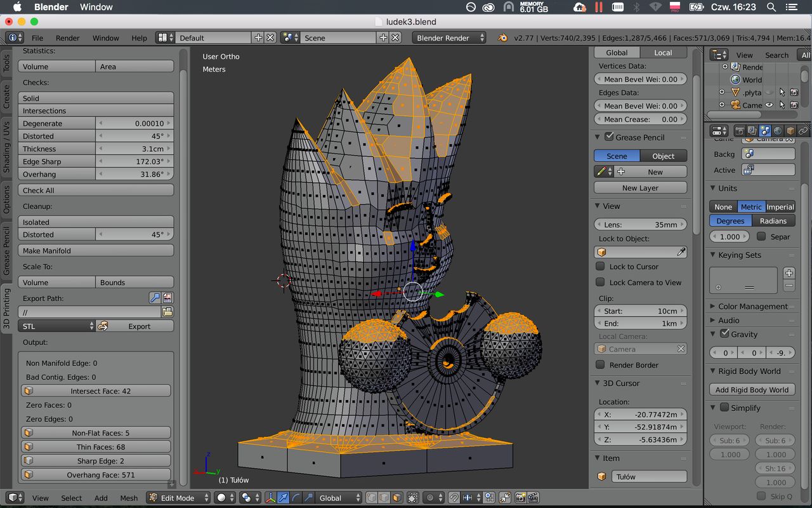Click the eyedropper in Lock to Object field
This screenshot has width=812, height=508.
681,252
